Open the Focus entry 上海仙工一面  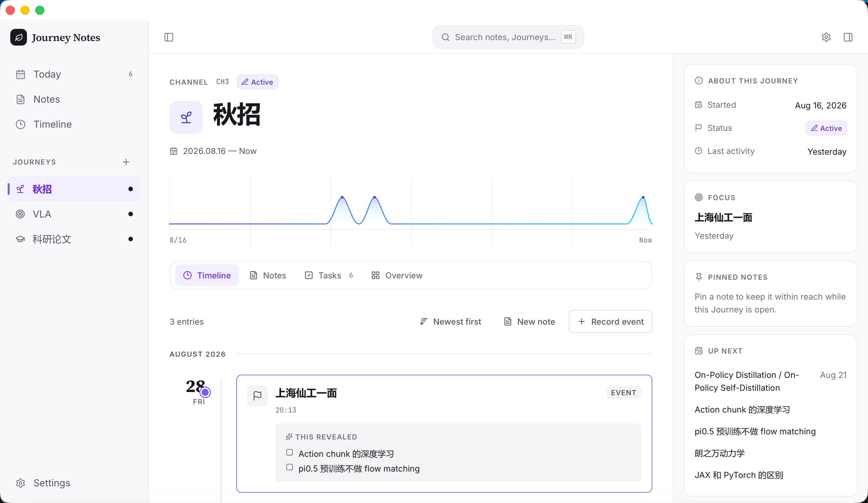[x=723, y=217]
